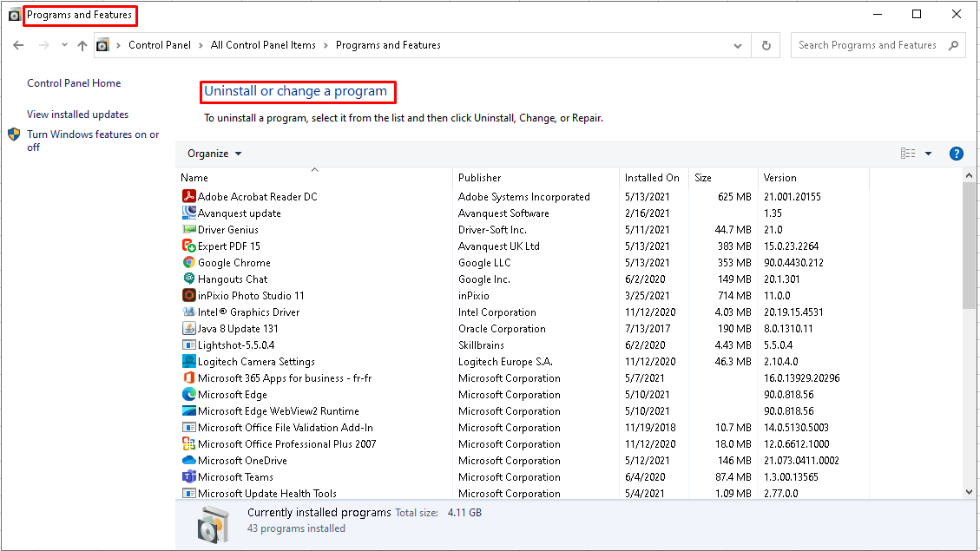The image size is (980, 551).
Task: Select the Java 8 Update 131 entry
Action: tap(238, 329)
